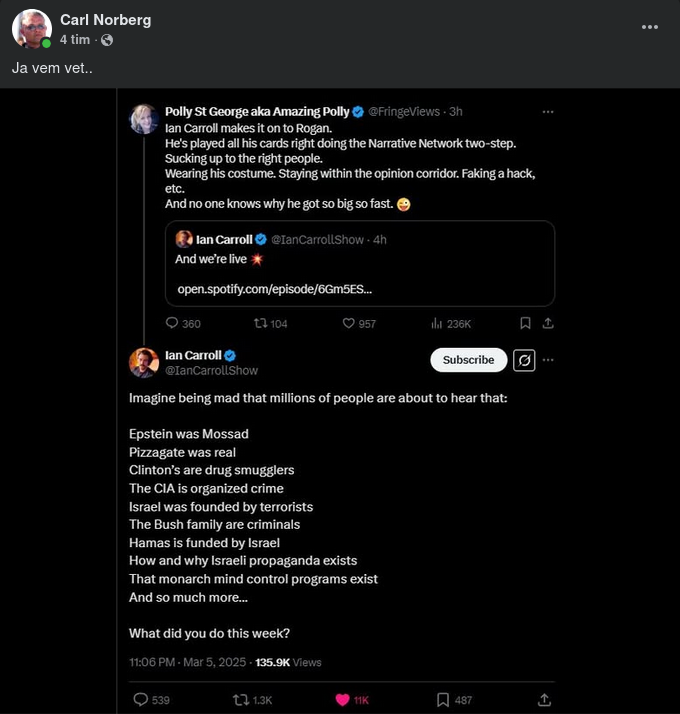
Task: Click the Grok icon next to Subscribe
Action: click(524, 360)
